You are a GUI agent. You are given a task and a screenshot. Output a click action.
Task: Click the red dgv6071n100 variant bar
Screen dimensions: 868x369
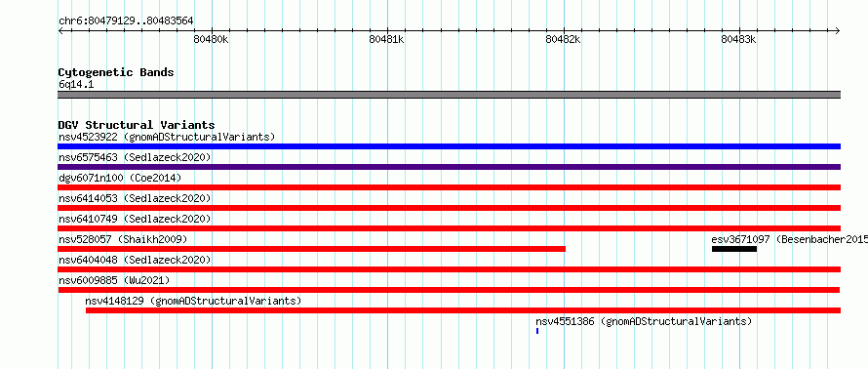(x=449, y=187)
